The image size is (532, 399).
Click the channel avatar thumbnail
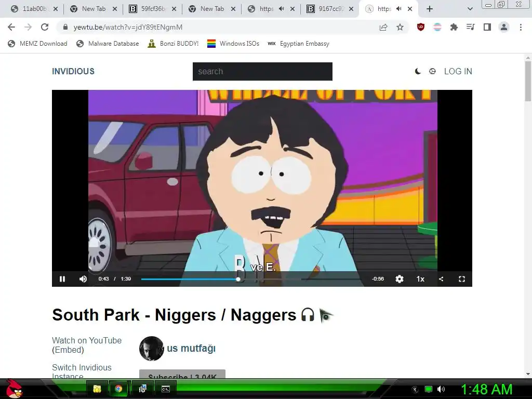click(151, 349)
